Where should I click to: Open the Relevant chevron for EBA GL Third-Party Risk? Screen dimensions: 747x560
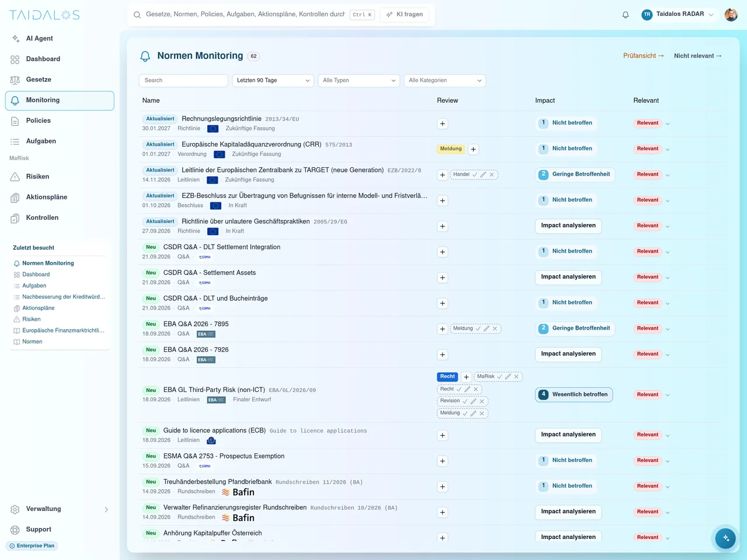668,395
